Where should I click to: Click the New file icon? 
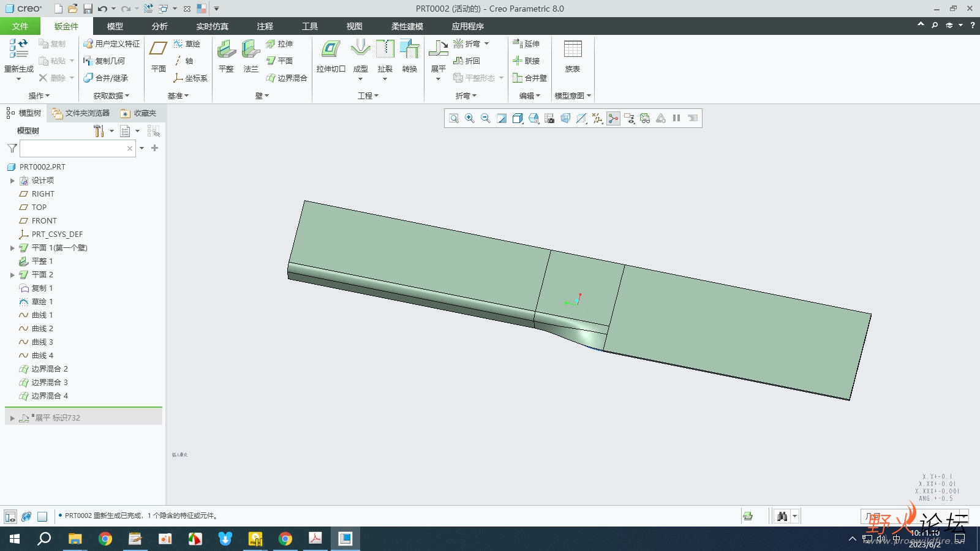(x=58, y=9)
